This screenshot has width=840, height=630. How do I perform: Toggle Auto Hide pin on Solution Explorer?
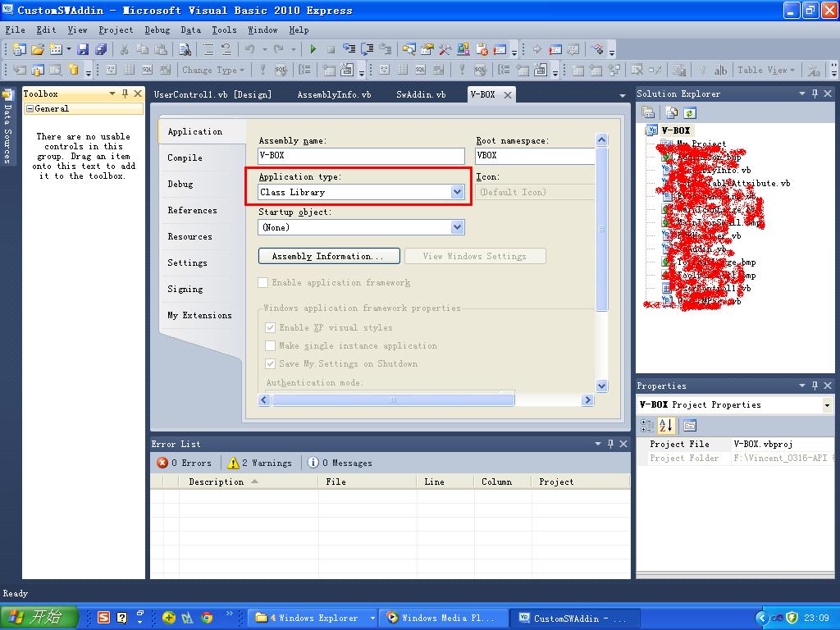click(x=815, y=94)
